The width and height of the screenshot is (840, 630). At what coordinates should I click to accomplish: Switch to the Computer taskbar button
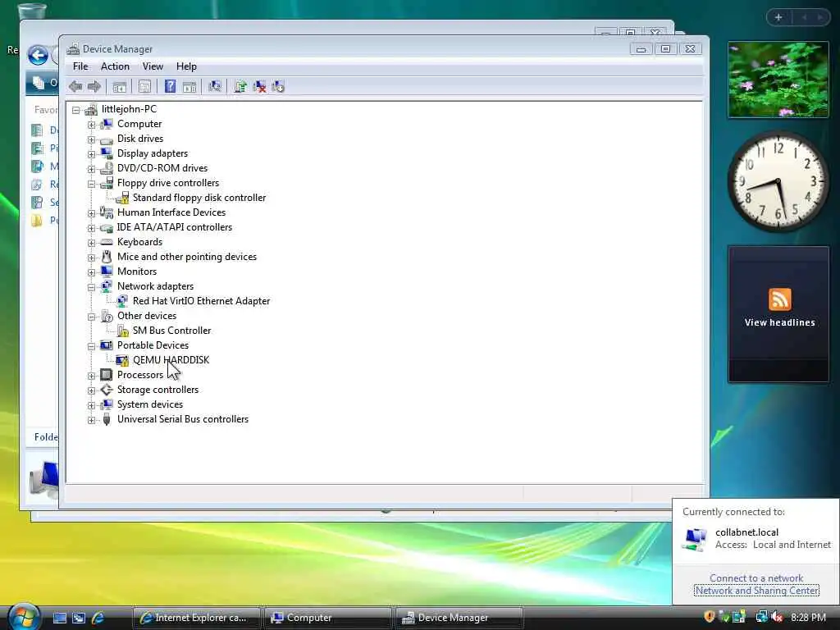327,618
